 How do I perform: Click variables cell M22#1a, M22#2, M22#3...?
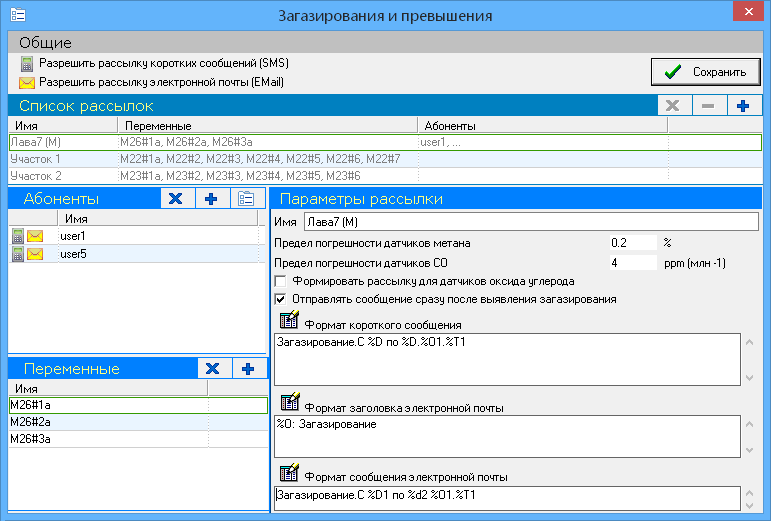coord(268,159)
